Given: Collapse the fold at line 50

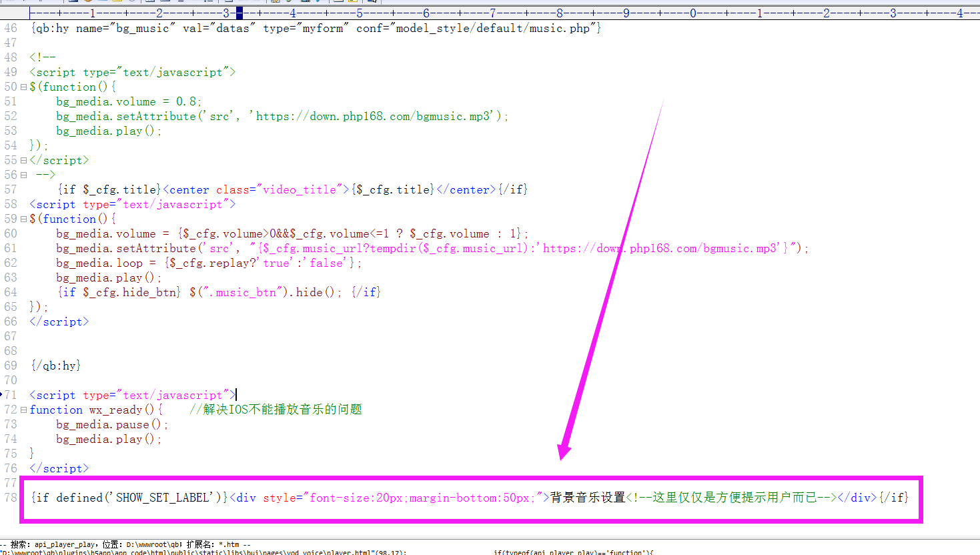Looking at the screenshot, I should click(x=23, y=87).
